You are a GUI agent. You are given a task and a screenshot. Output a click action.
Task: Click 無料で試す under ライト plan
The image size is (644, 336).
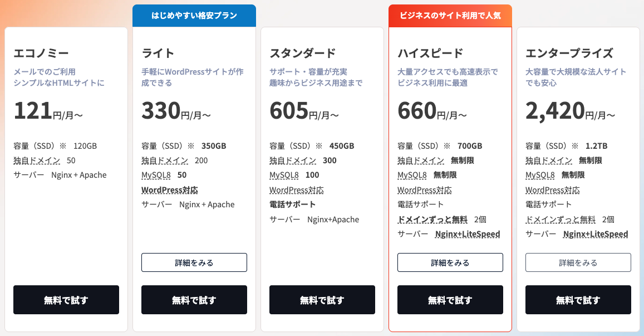point(194,300)
